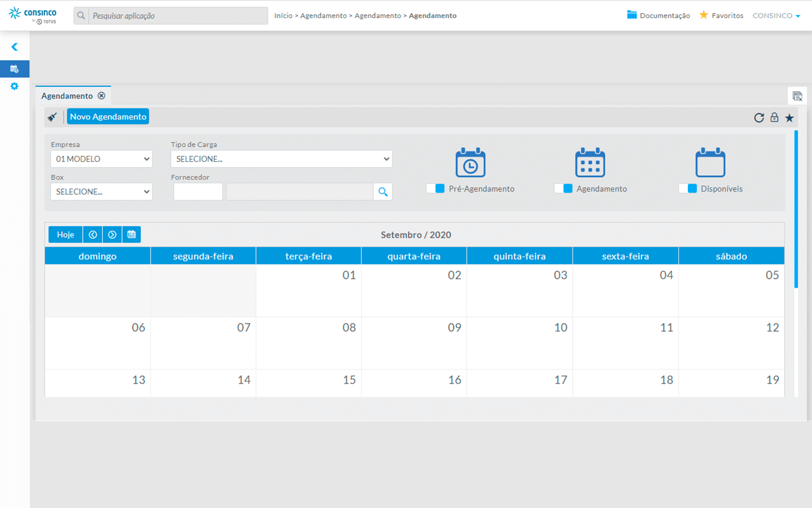812x508 pixels.
Task: Click the padlock lock icon
Action: point(774,117)
